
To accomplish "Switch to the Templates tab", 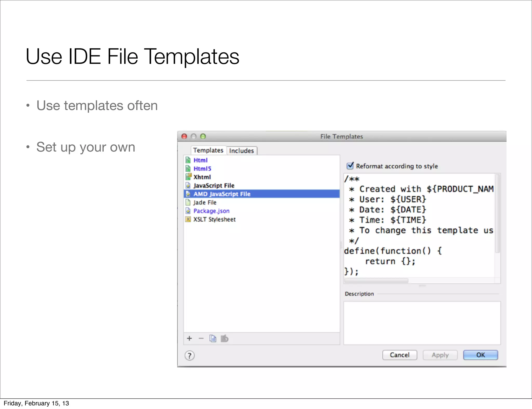I will click(x=208, y=150).
